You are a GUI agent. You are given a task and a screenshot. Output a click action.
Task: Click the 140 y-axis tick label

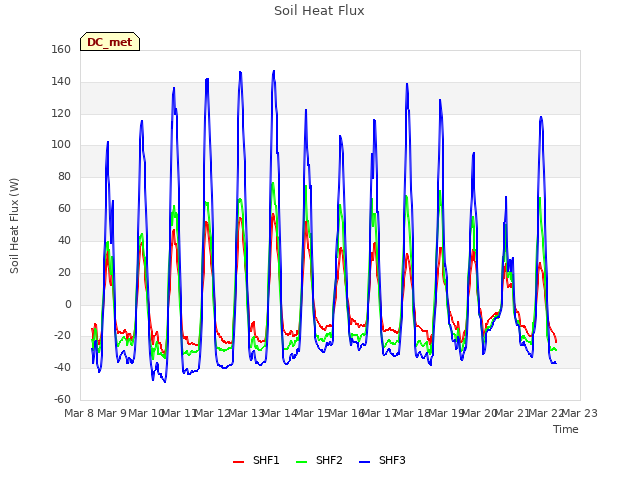pos(61,81)
